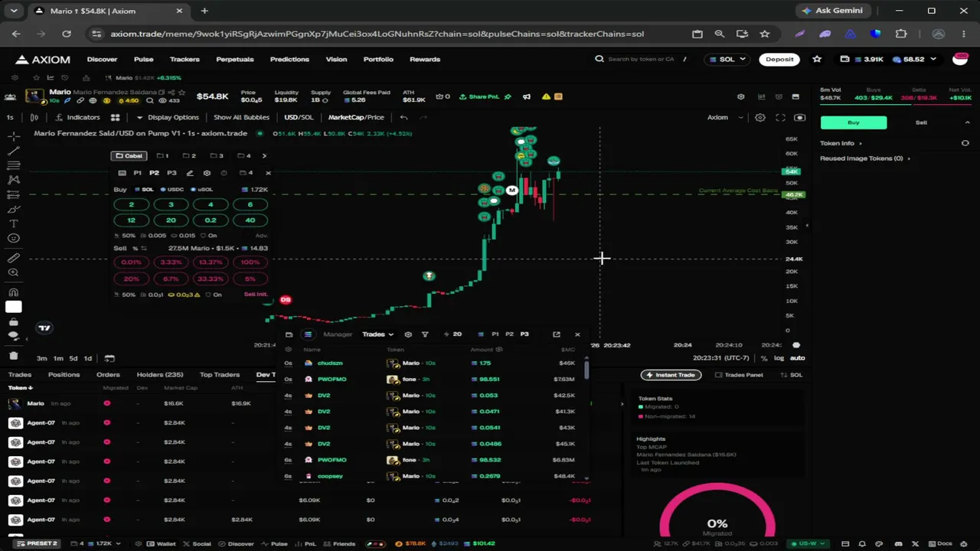Expand Reused Image Tokens section
The height and width of the screenshot is (551, 980).
[864, 158]
